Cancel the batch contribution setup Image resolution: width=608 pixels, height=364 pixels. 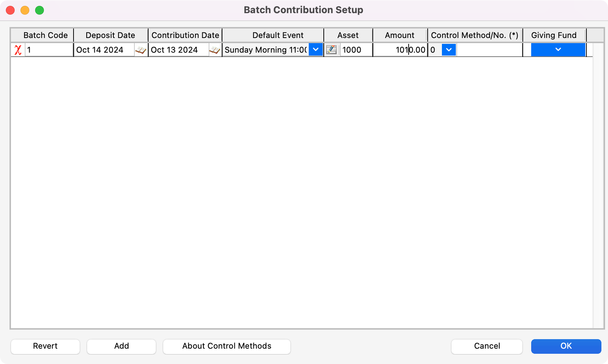click(x=487, y=346)
